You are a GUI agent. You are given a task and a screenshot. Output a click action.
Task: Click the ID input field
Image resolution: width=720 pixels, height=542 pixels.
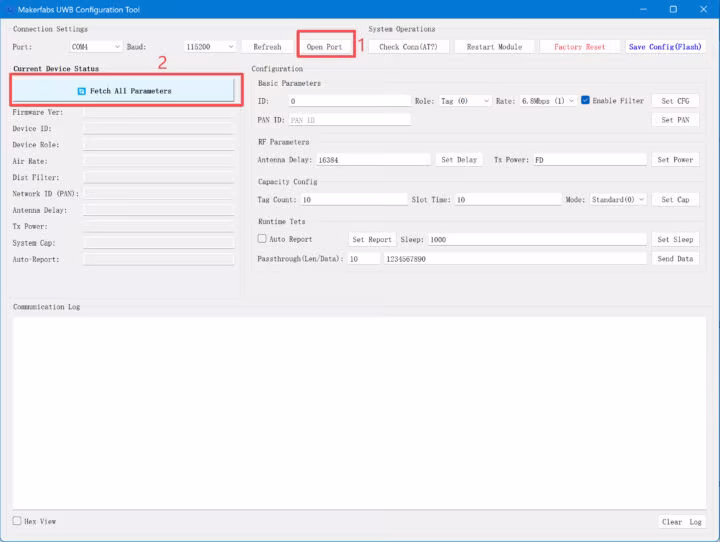[350, 101]
